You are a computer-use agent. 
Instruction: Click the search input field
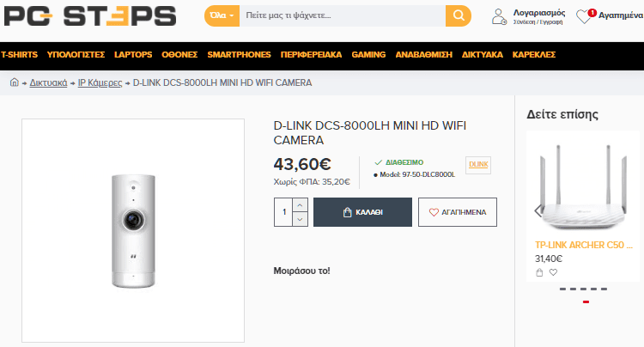(x=343, y=15)
